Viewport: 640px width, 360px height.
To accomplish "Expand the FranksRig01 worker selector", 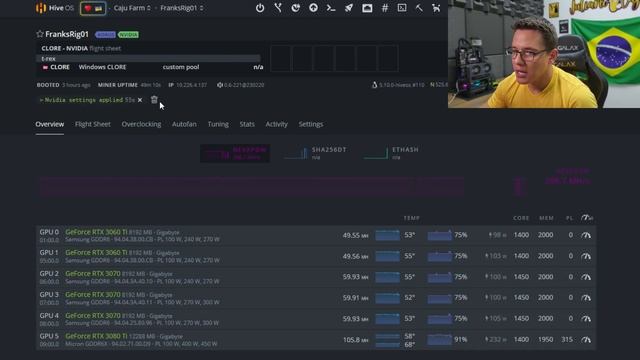I will click(182, 8).
